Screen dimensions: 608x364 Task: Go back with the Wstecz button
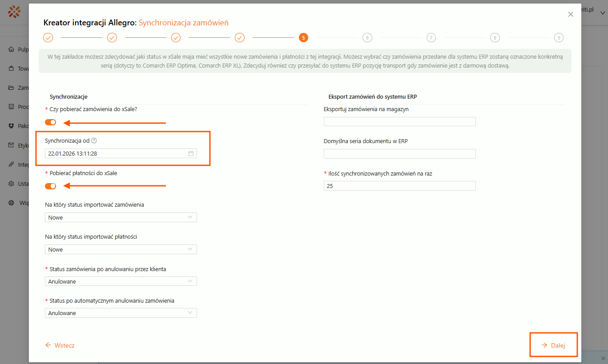pos(60,345)
